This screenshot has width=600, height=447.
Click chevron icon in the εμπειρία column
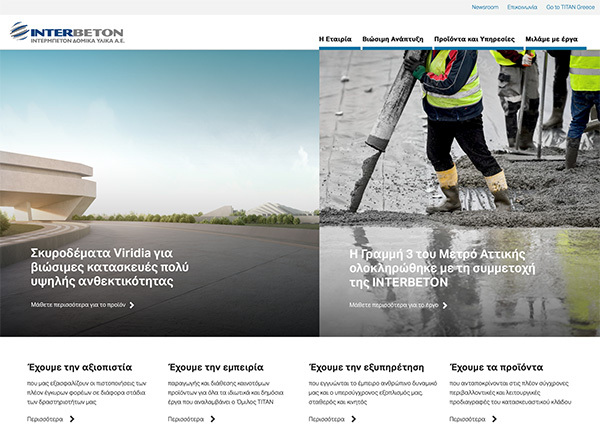[213, 419]
